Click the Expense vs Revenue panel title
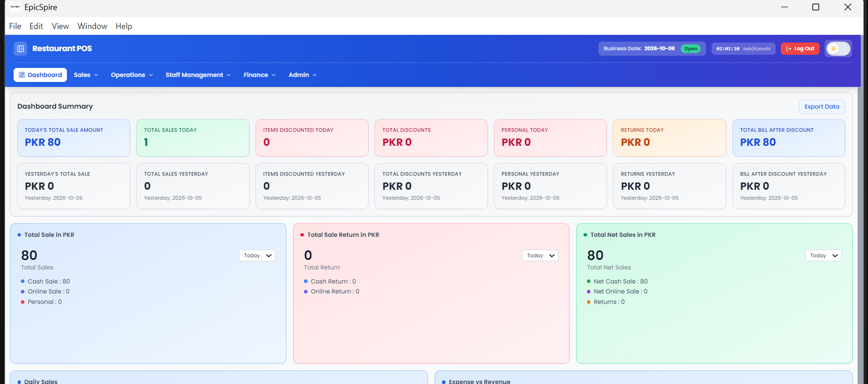 point(480,381)
